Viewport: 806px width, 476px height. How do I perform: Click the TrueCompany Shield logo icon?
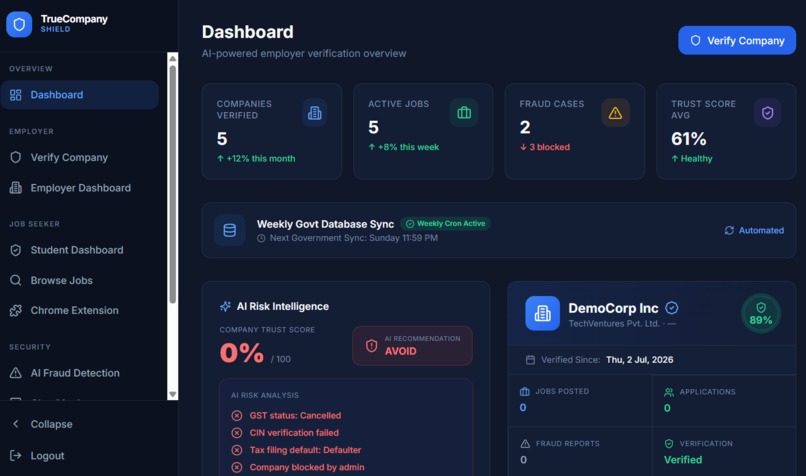point(19,24)
